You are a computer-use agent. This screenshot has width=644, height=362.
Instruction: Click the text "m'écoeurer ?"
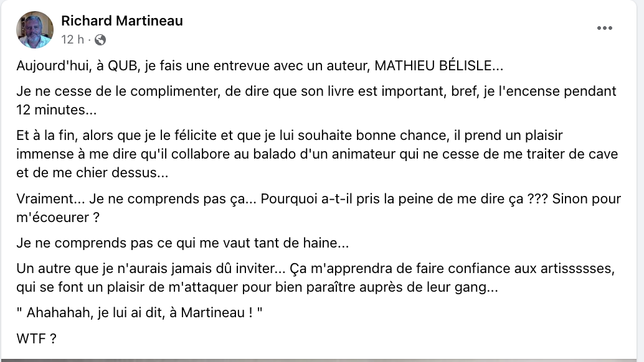[58, 217]
